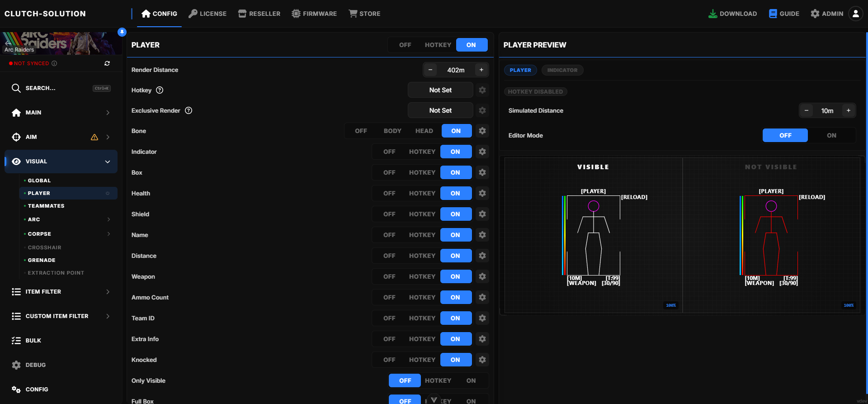The image size is (868, 404).
Task: Decrease Render Distance with minus button
Action: pos(430,70)
